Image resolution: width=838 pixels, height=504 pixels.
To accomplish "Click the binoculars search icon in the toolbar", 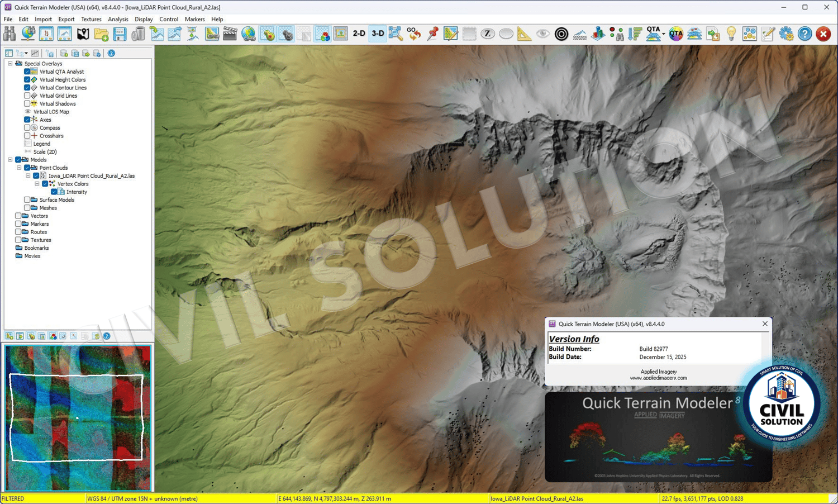I will click(9, 34).
